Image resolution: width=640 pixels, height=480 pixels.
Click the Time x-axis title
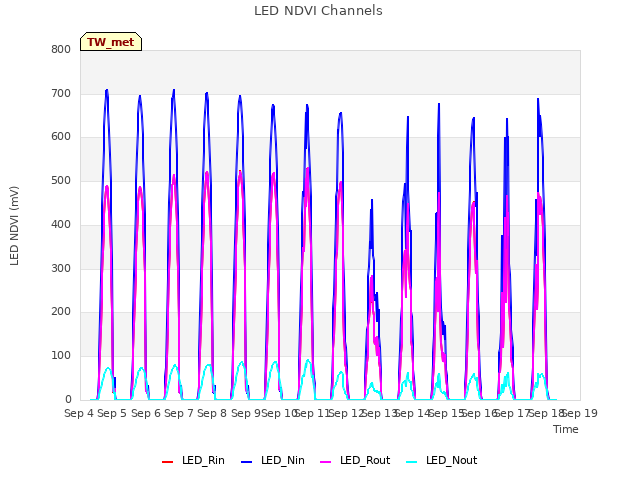565,429
